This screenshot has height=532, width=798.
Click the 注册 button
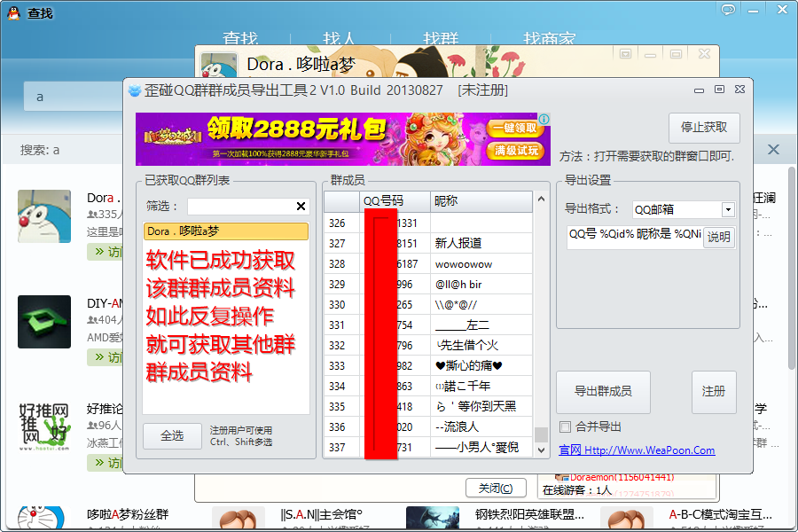coord(715,392)
